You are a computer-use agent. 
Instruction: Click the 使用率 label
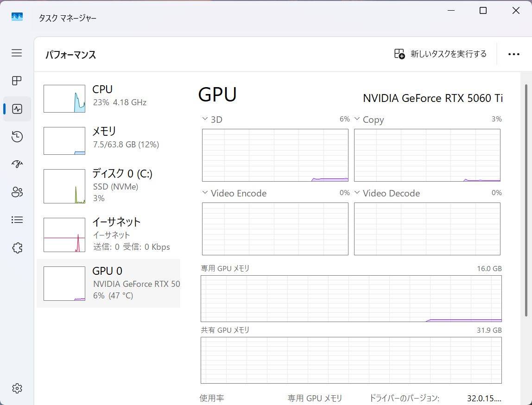212,398
